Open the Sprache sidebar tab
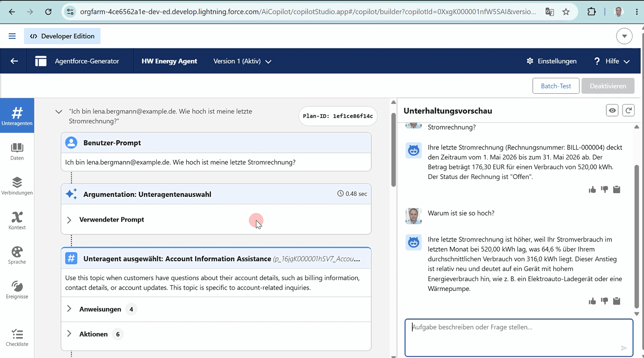Screen dimensions: 644x358 click(17, 256)
